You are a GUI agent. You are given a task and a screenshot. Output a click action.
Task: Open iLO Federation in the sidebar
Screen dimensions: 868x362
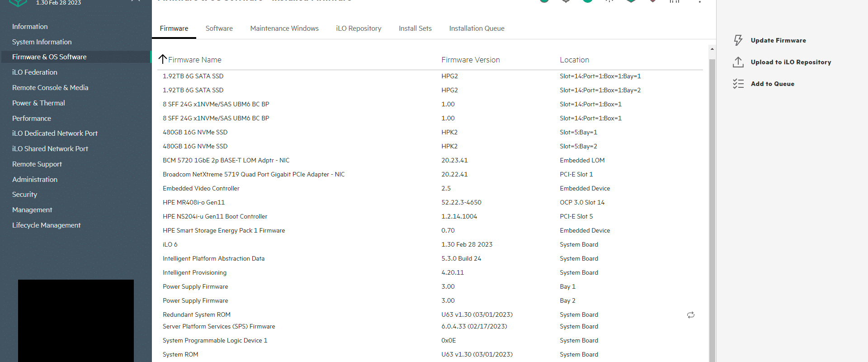(x=35, y=72)
